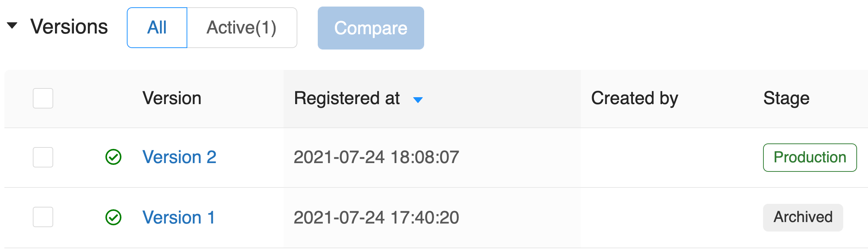Check the select-all versions header checkbox
The height and width of the screenshot is (249, 868).
click(x=43, y=98)
